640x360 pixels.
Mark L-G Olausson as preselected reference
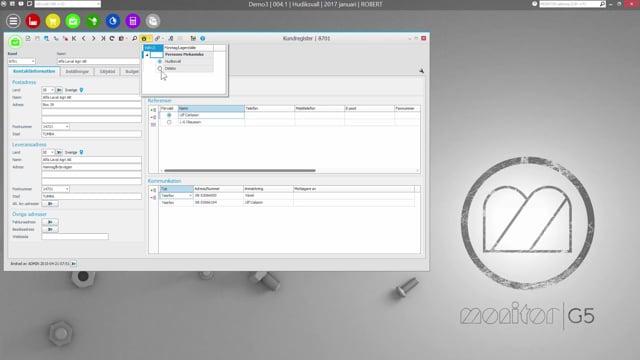pos(169,122)
